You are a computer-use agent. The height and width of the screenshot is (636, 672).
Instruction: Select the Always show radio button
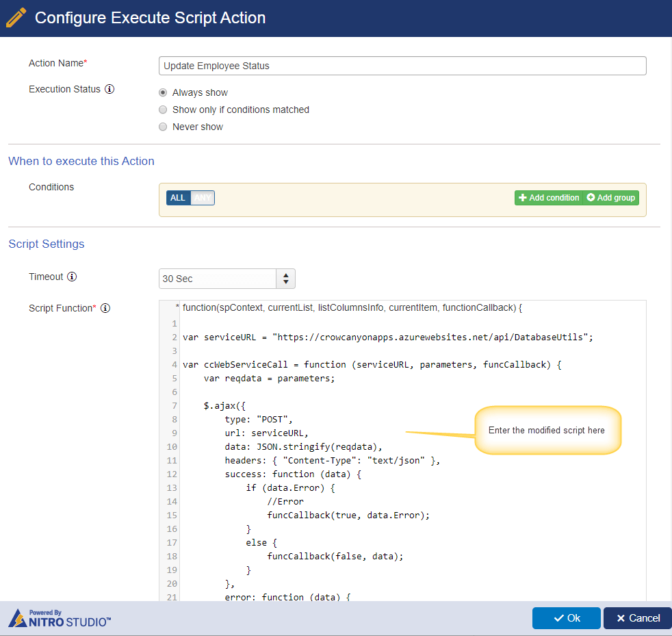163,92
